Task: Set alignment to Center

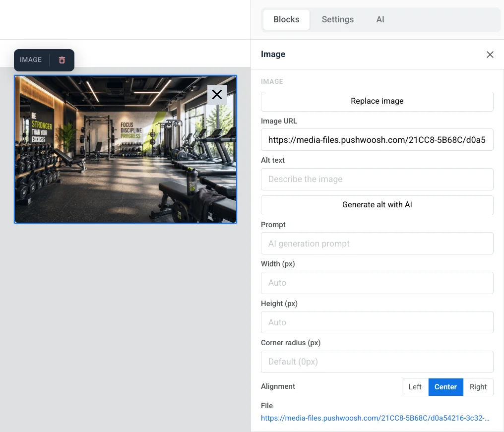Action: pos(445,387)
